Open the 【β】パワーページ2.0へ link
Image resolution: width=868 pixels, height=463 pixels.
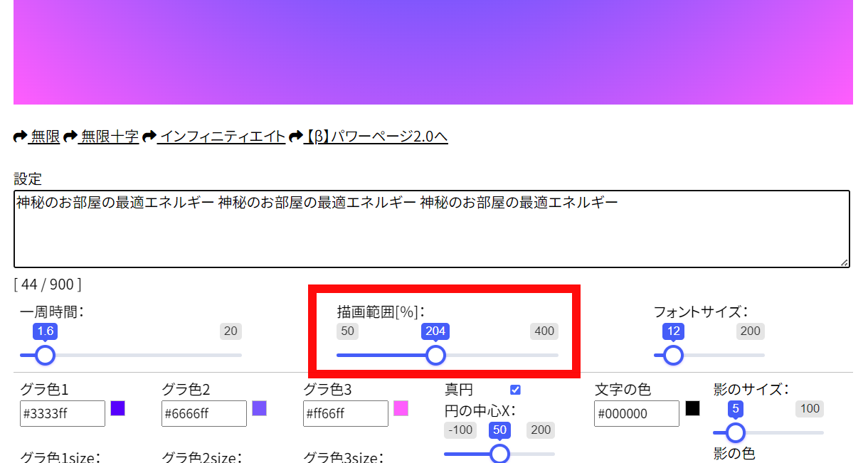click(376, 137)
